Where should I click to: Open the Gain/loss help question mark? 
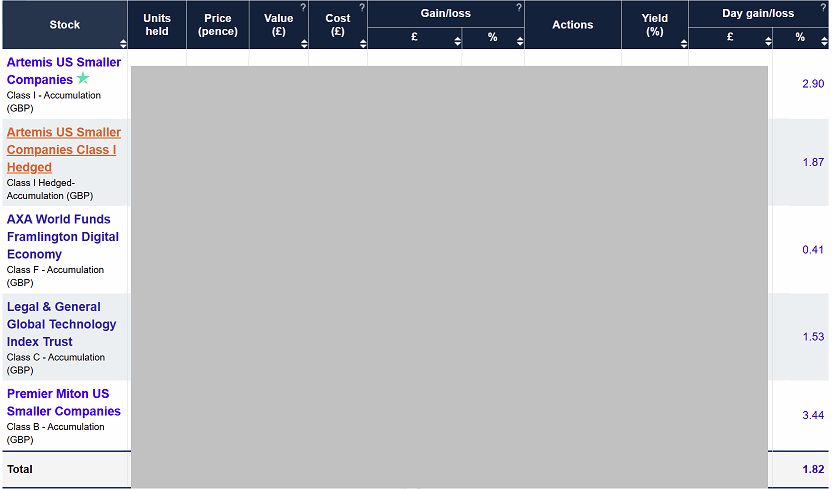click(x=518, y=8)
